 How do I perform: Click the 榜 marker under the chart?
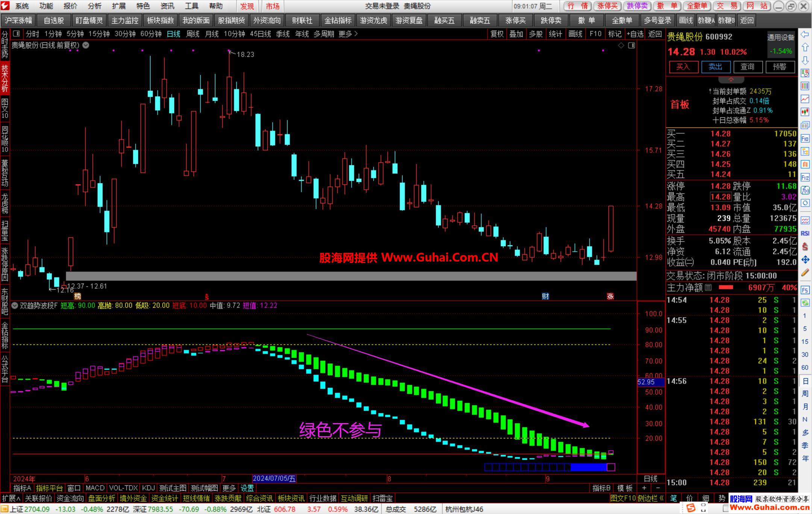77,296
